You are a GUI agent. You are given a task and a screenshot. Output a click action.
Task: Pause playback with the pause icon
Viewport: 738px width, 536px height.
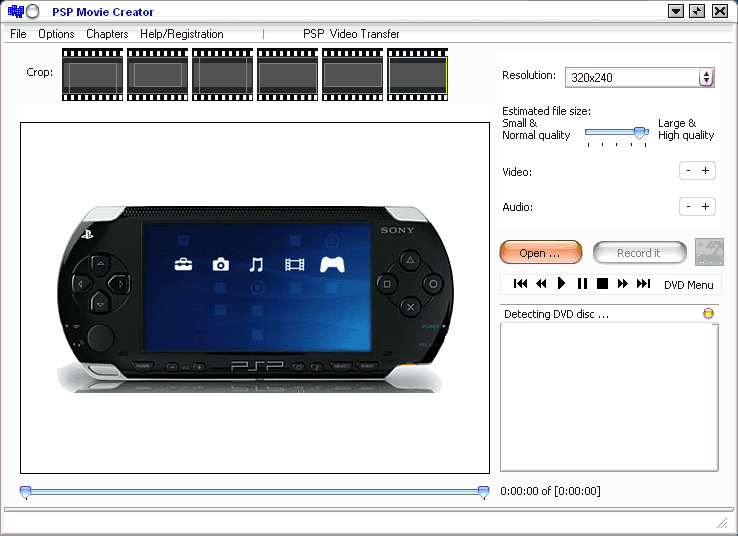point(582,284)
